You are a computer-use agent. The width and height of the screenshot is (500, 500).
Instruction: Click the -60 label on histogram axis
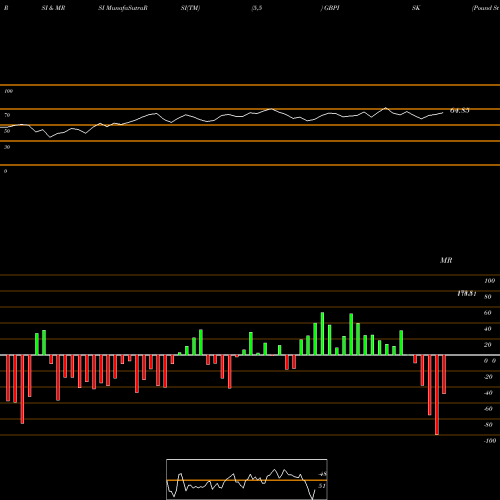[x=488, y=409]
